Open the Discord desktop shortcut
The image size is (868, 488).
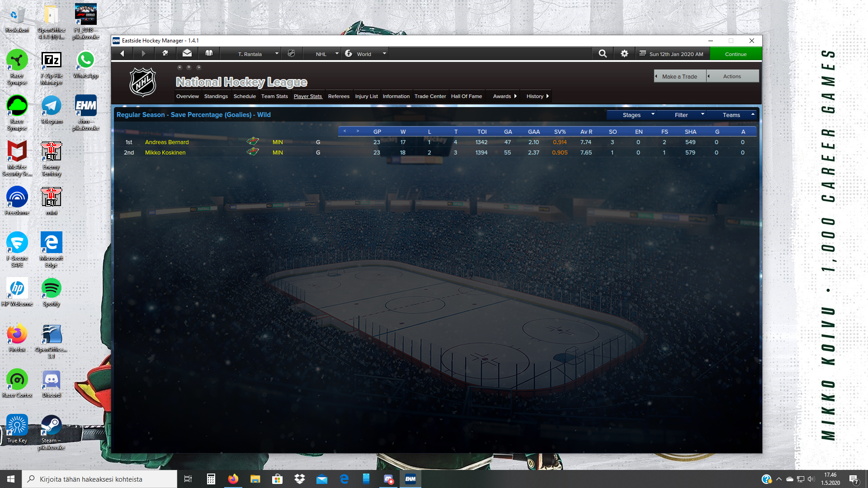[52, 383]
